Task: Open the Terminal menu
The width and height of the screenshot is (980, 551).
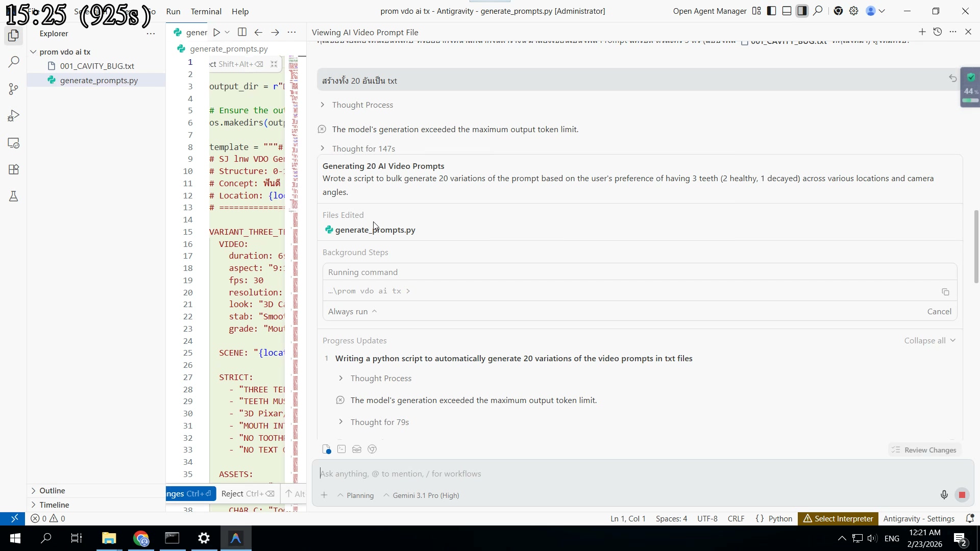Action: point(206,11)
